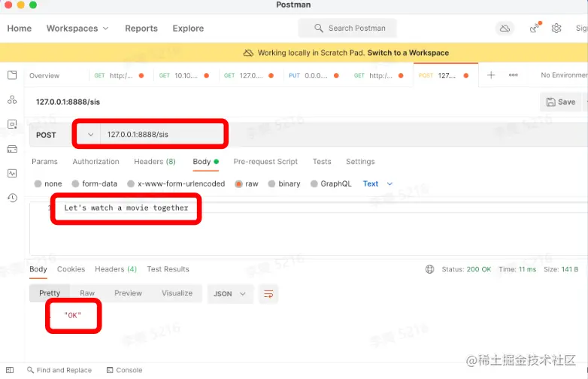588x379 pixels.
Task: Open the Mock Servers sidebar icon
Action: point(12,149)
